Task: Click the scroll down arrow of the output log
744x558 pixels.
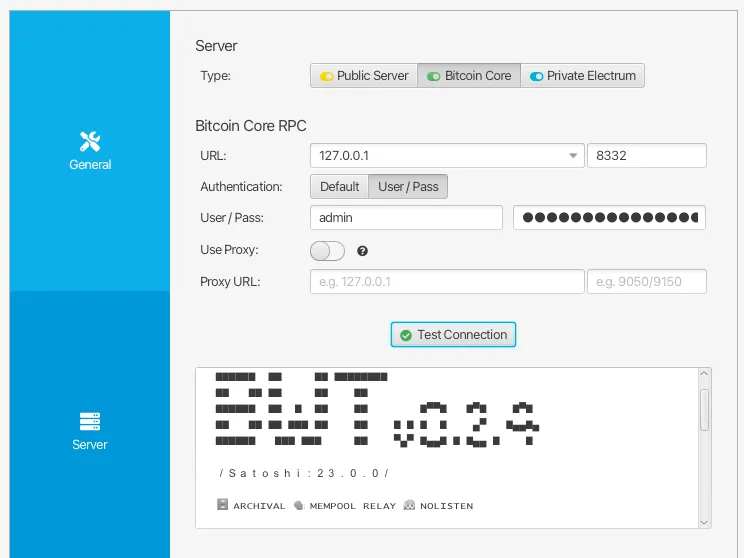Action: coord(704,522)
